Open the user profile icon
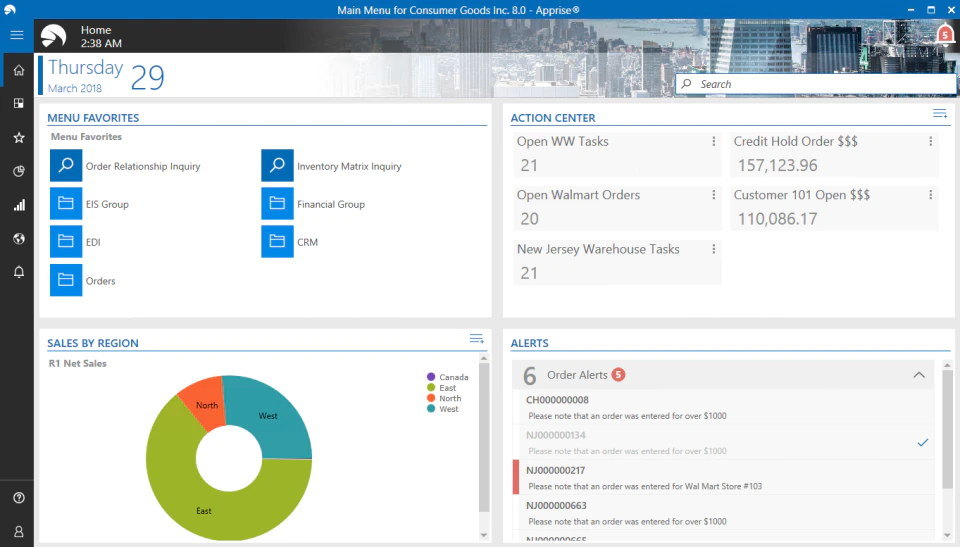This screenshot has height=547, width=960. (x=19, y=531)
